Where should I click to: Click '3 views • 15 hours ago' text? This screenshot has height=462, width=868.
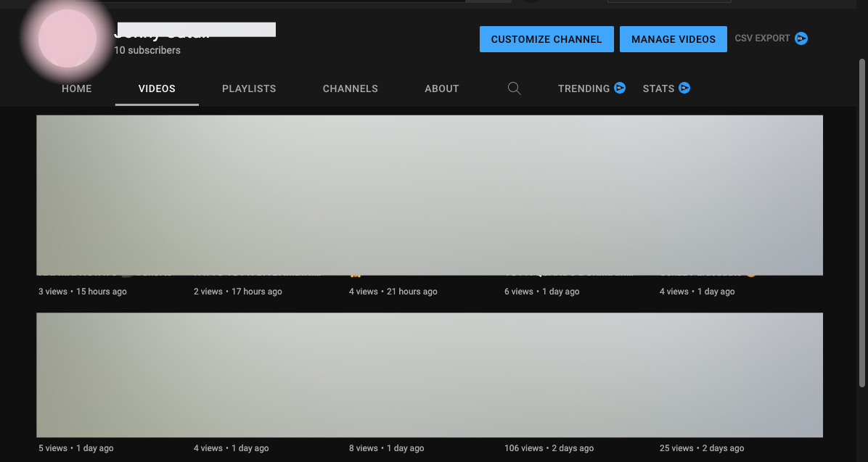83,292
